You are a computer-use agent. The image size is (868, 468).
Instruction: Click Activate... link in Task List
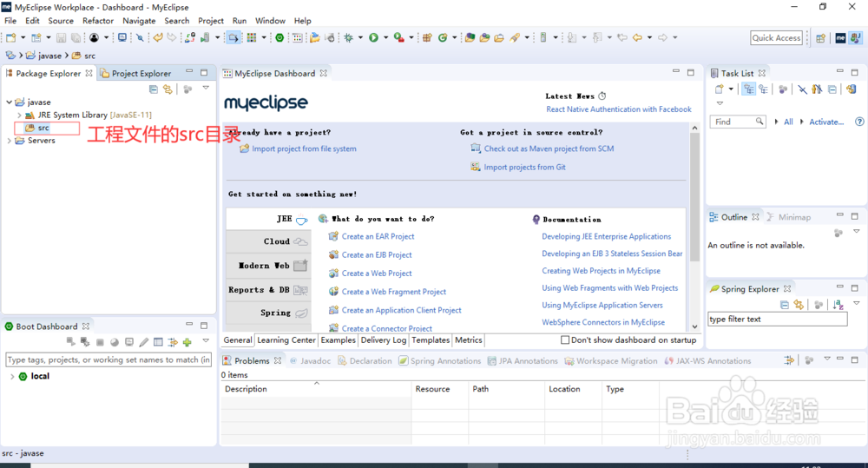click(826, 122)
